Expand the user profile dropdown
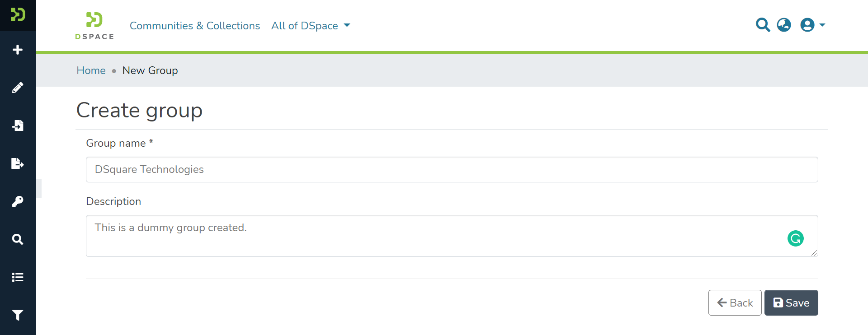 point(812,25)
